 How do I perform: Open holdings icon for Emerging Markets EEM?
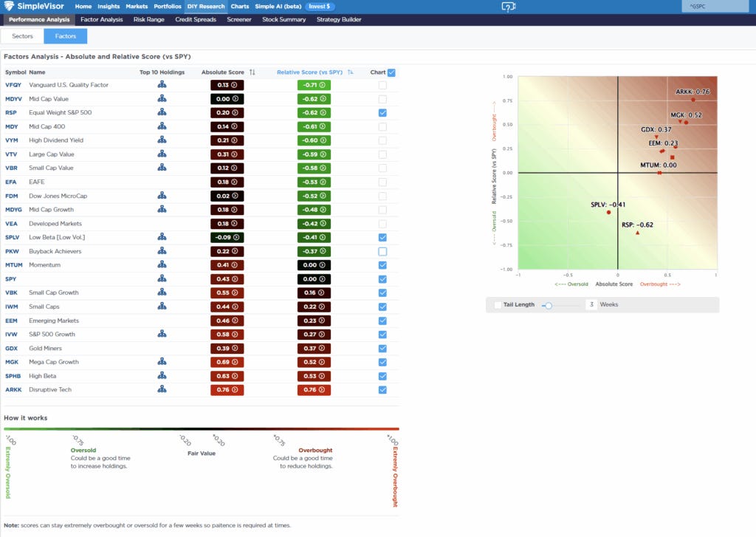pos(162,320)
